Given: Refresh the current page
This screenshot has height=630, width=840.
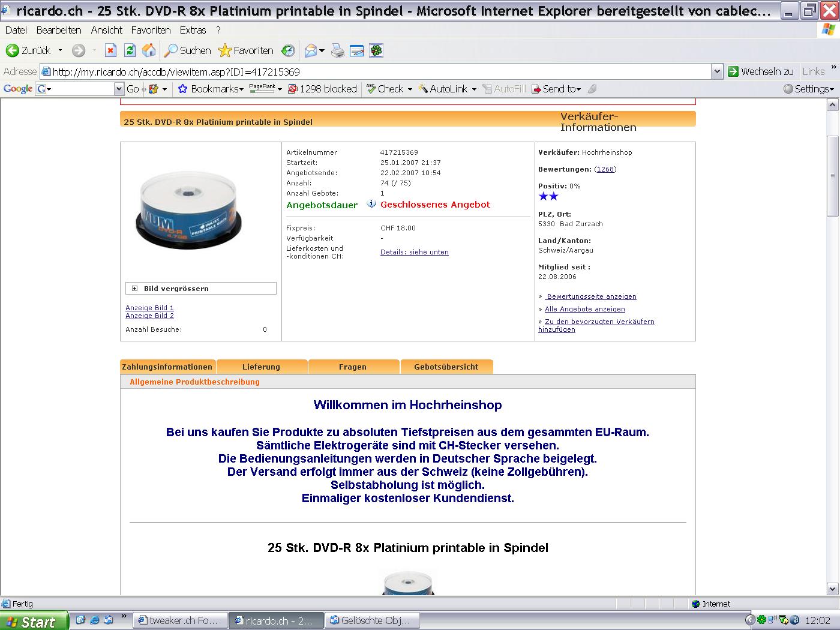Looking at the screenshot, I should (x=130, y=51).
